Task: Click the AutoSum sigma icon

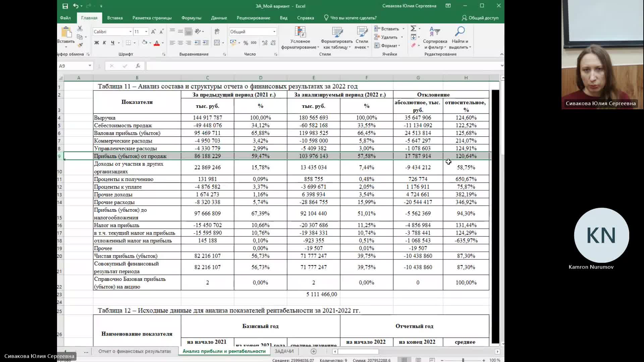Action: point(414,28)
